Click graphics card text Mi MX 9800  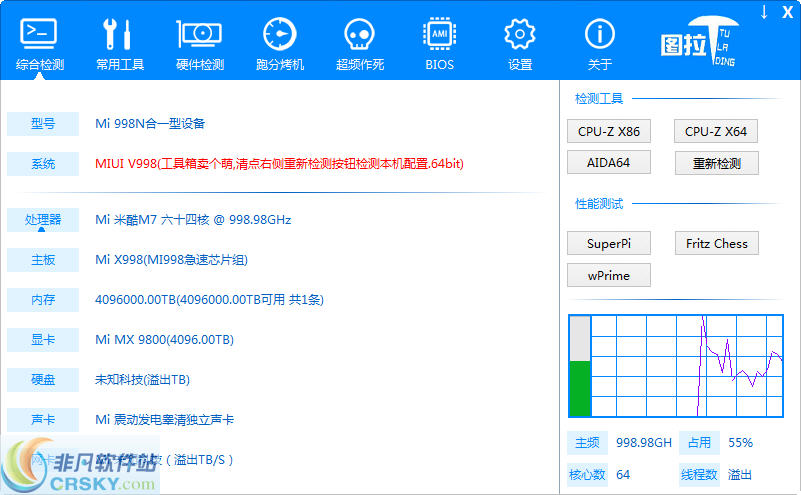coord(164,340)
